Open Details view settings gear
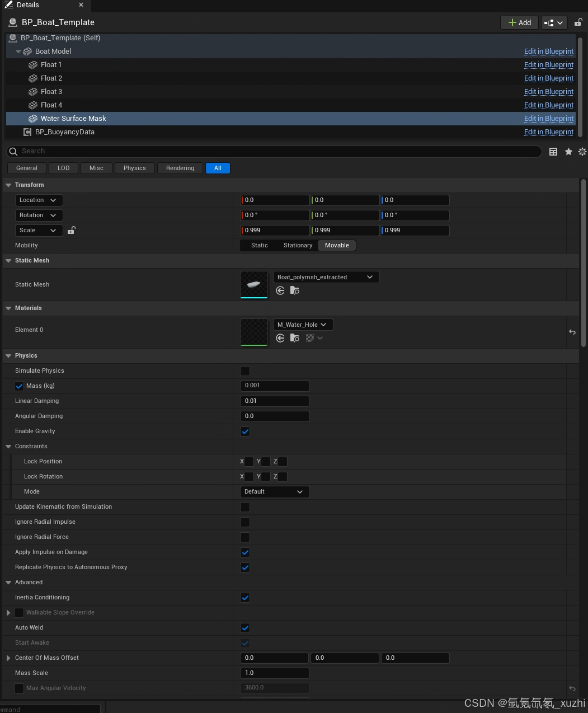588x713 pixels. click(x=582, y=152)
